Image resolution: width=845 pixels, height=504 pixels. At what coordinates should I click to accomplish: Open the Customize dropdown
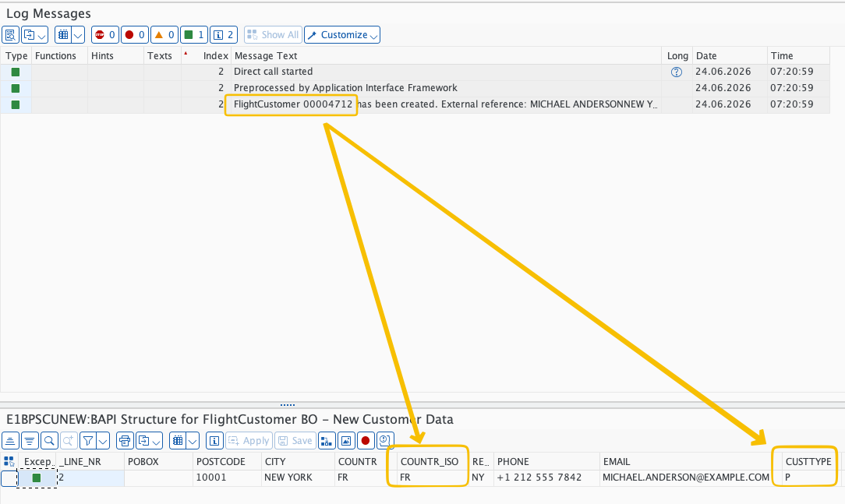coord(342,35)
